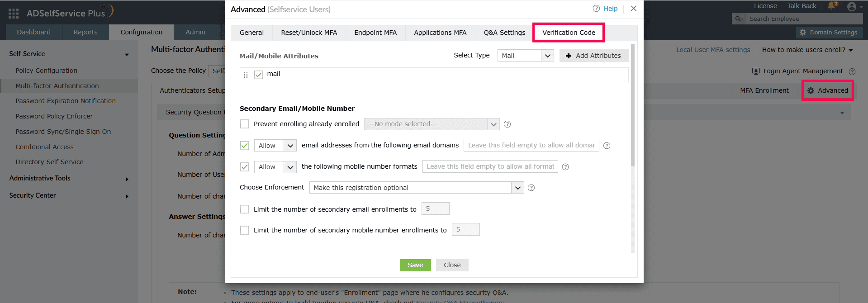Click the License link

[765, 6]
